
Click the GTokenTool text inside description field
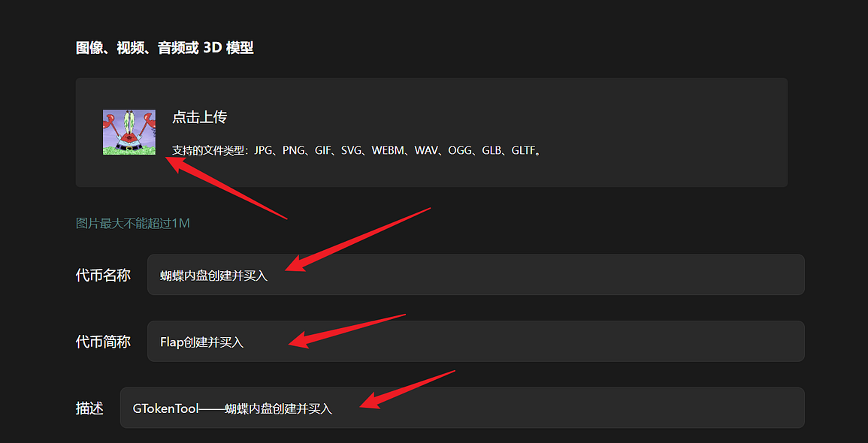pyautogui.click(x=165, y=408)
